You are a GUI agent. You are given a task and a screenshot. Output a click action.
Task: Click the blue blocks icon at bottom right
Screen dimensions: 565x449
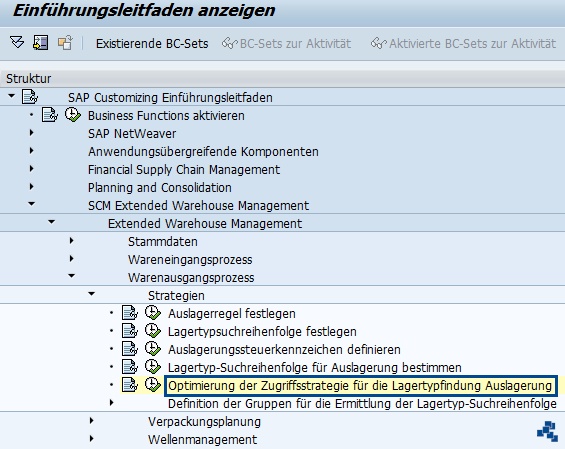point(547,431)
